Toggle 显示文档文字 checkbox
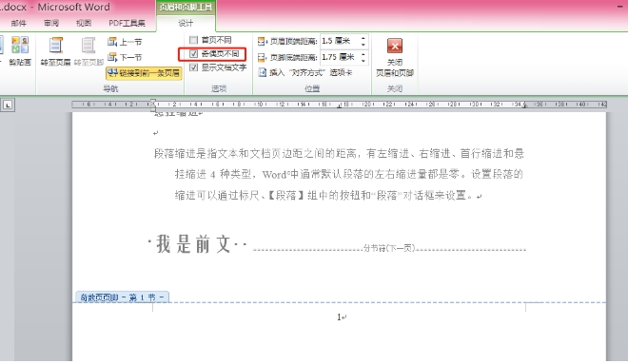 click(x=194, y=67)
